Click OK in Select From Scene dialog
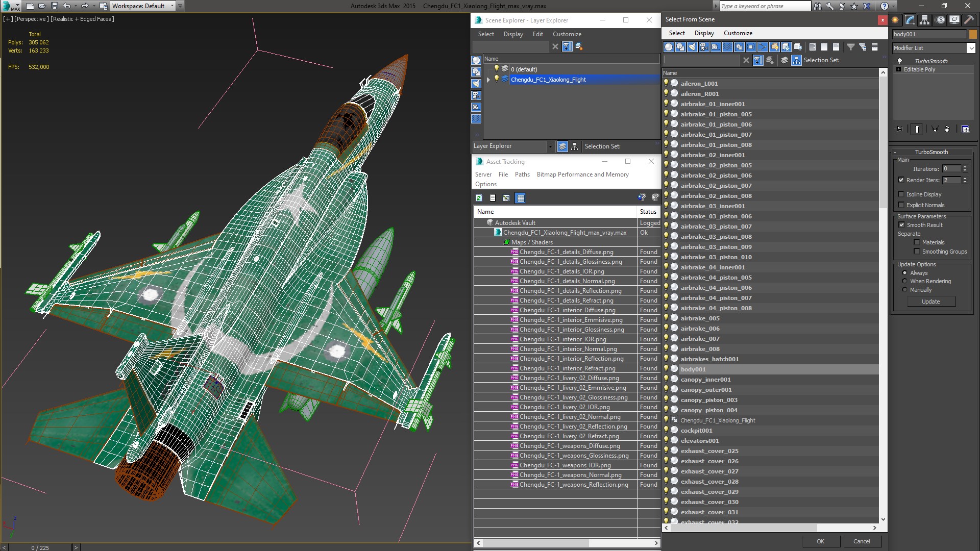The image size is (980, 551). click(820, 541)
